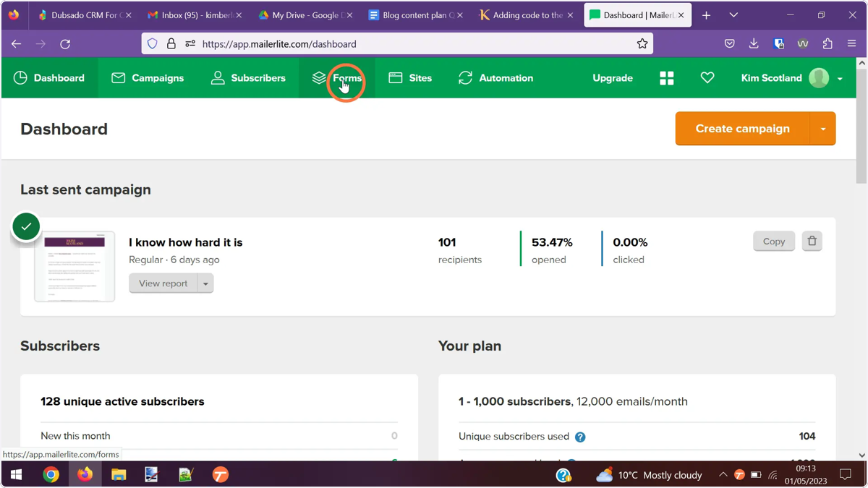Image resolution: width=868 pixels, height=488 pixels.
Task: Bookmark this page with the star icon
Action: pyautogui.click(x=642, y=44)
